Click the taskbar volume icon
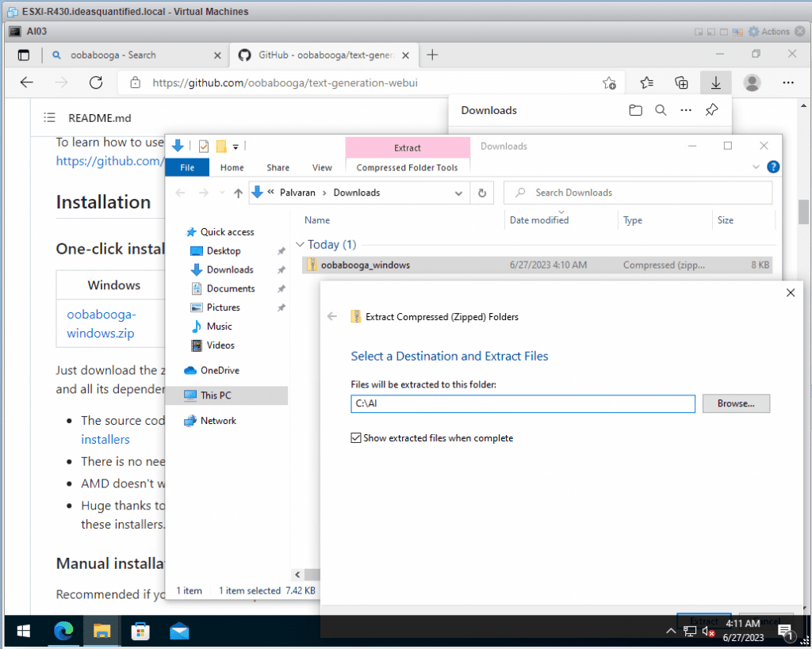This screenshot has width=812, height=649. point(708,632)
